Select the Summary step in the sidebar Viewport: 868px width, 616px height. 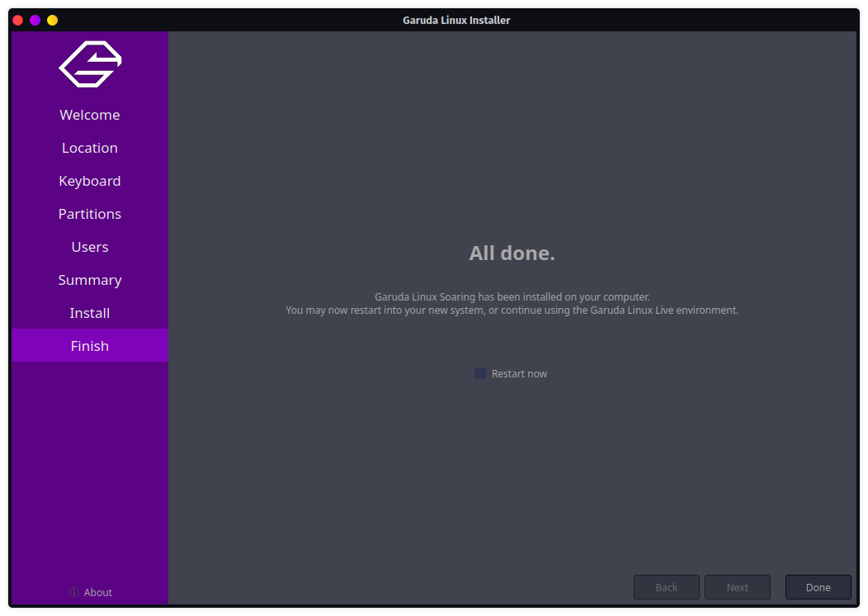[90, 280]
